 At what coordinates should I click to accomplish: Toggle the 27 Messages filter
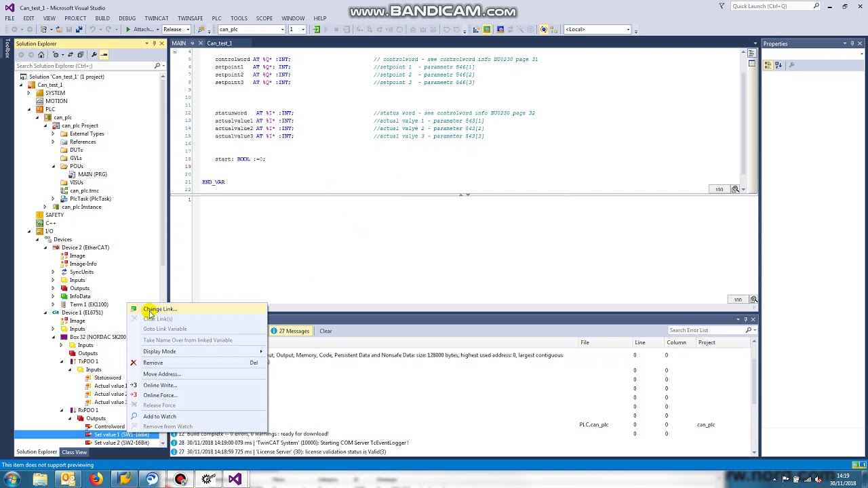click(x=290, y=331)
